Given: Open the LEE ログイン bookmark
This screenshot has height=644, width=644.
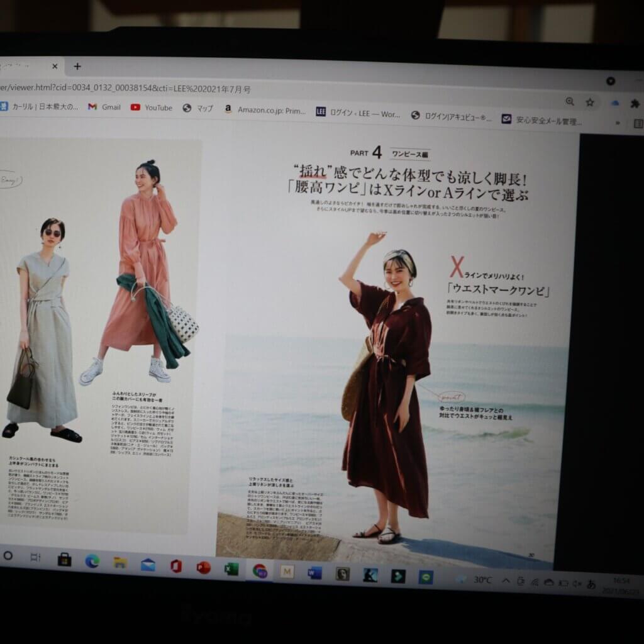Looking at the screenshot, I should click(357, 114).
